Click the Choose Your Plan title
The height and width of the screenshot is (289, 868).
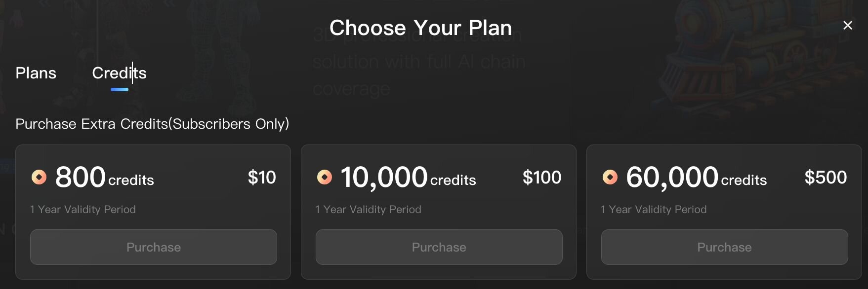pos(420,28)
